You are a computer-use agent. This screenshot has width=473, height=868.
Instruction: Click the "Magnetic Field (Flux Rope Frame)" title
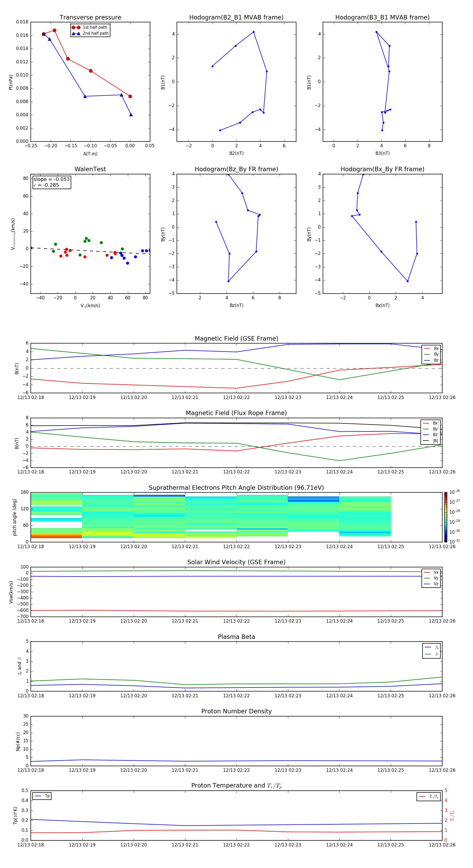pos(236,413)
